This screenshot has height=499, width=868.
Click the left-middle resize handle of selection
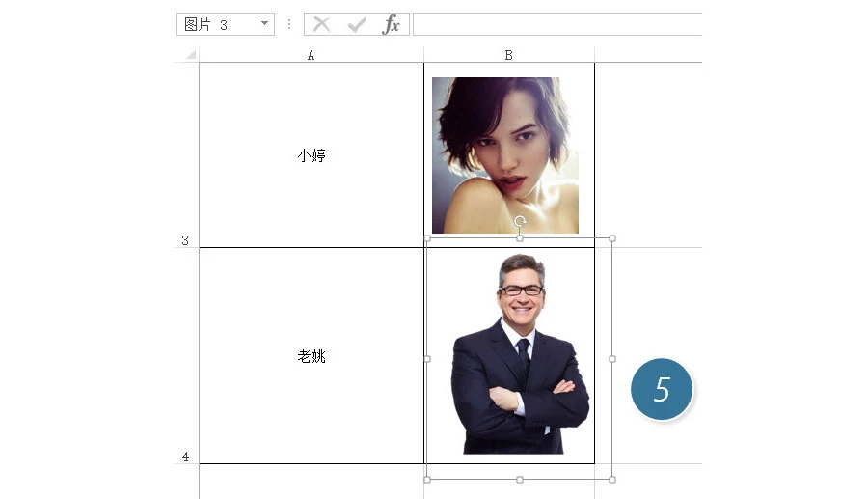pyautogui.click(x=427, y=359)
